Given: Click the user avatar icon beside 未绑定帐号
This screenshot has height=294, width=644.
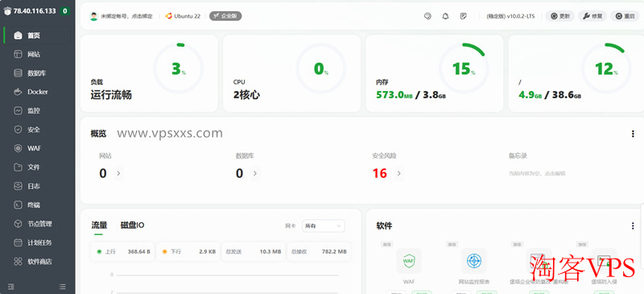Looking at the screenshot, I should tap(94, 16).
